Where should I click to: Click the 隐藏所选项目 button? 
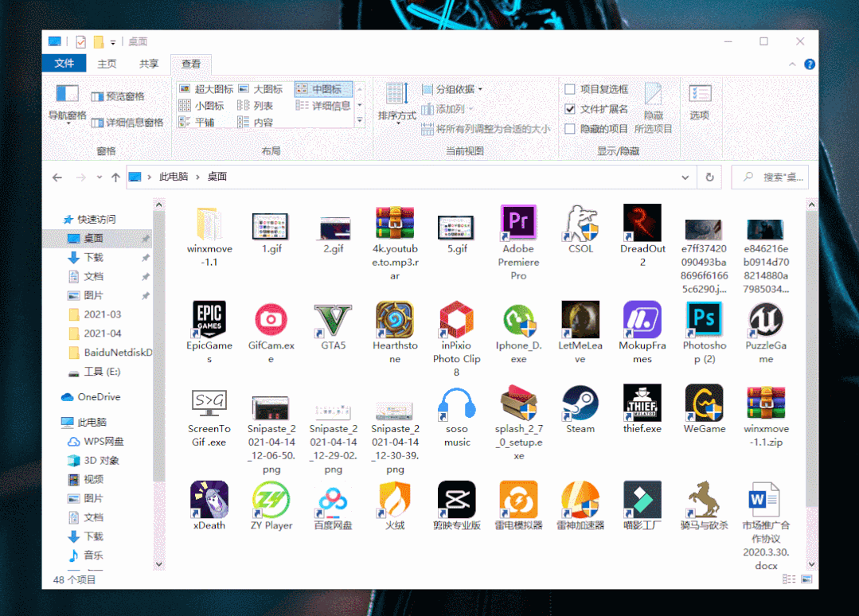tap(653, 108)
